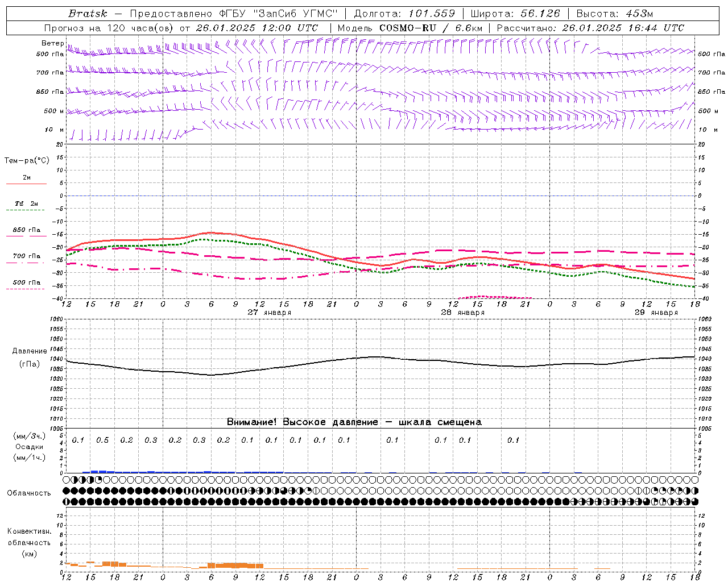Click the 500 м wind level label on left

pos(54,111)
